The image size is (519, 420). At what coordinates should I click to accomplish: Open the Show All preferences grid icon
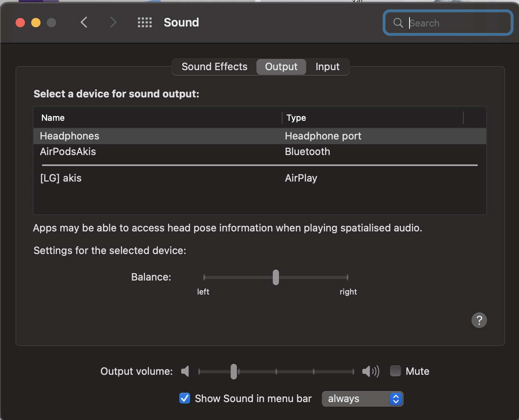[x=145, y=22]
